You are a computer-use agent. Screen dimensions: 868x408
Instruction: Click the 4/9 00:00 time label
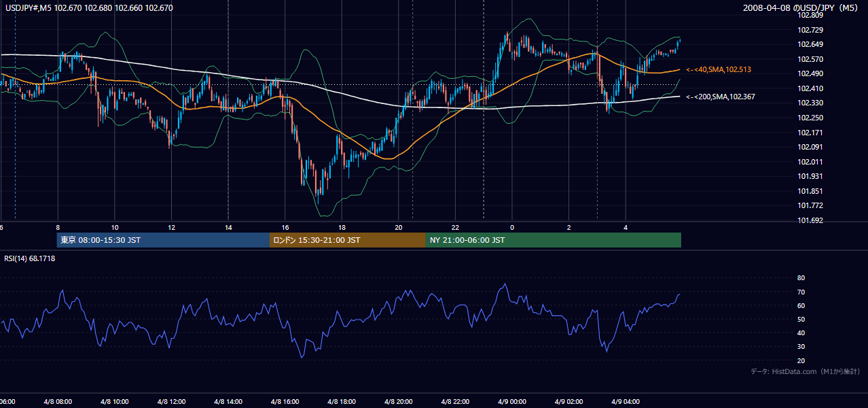coord(512,401)
